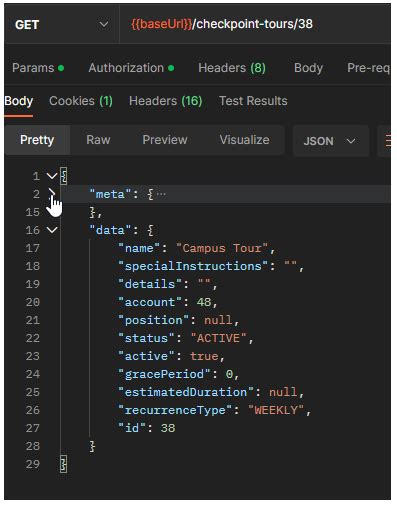Select the Pretty view button

click(37, 140)
